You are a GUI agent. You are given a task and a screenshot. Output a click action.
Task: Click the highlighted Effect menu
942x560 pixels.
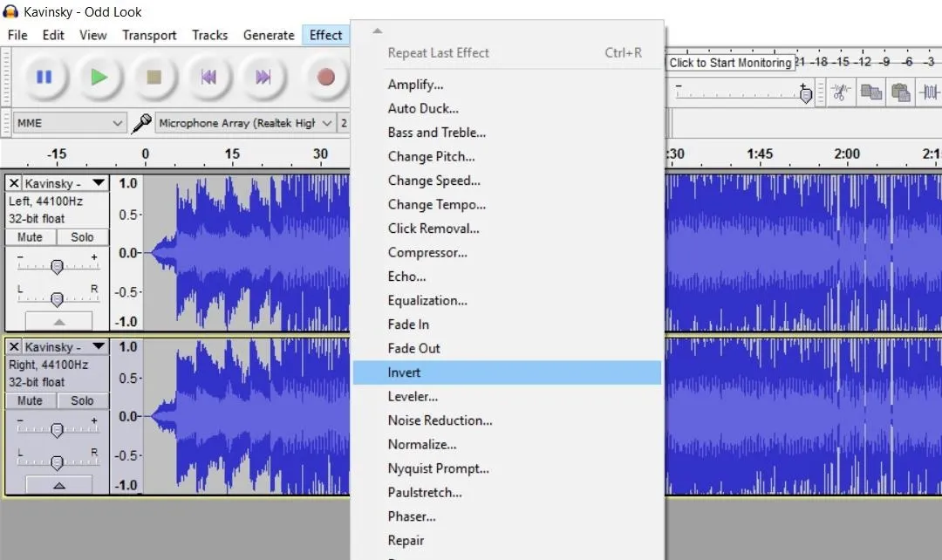pyautogui.click(x=325, y=35)
